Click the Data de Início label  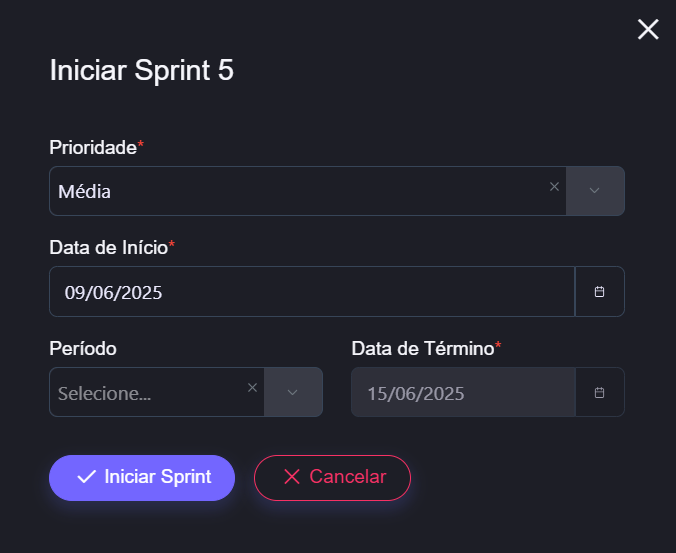(x=108, y=247)
